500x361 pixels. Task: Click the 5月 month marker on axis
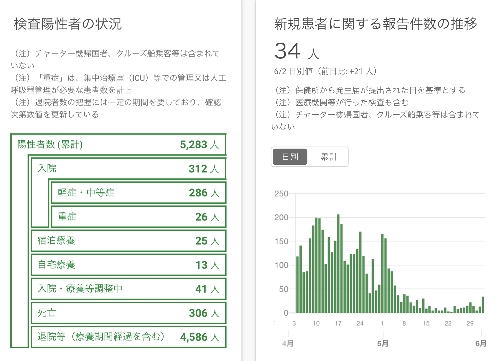pos(383,343)
